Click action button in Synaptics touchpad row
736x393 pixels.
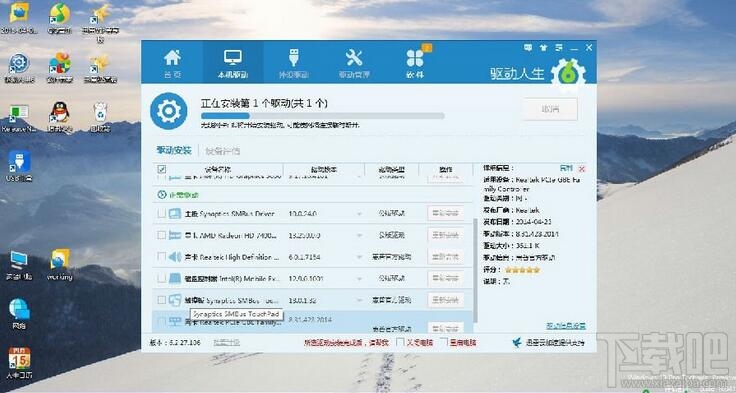tap(445, 300)
